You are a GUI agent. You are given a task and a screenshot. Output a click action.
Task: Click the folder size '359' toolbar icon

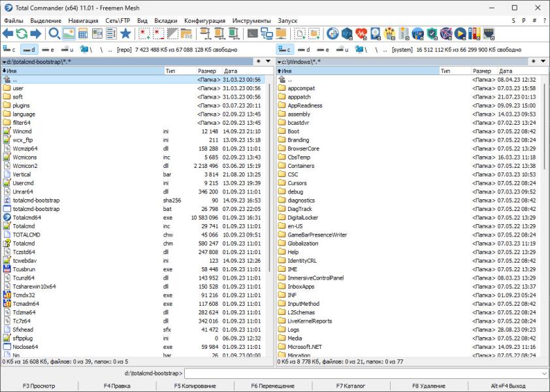click(x=187, y=34)
